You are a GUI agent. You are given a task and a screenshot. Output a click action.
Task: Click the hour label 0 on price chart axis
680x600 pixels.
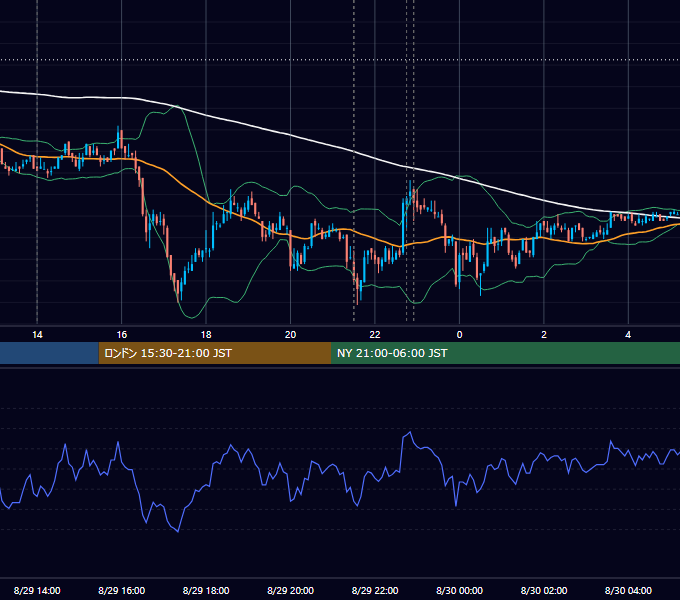pyautogui.click(x=459, y=335)
